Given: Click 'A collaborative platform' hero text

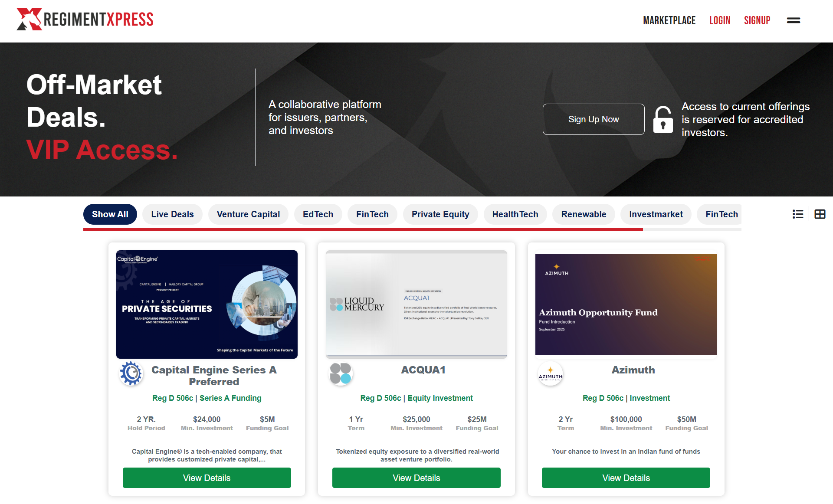Looking at the screenshot, I should coord(325,118).
